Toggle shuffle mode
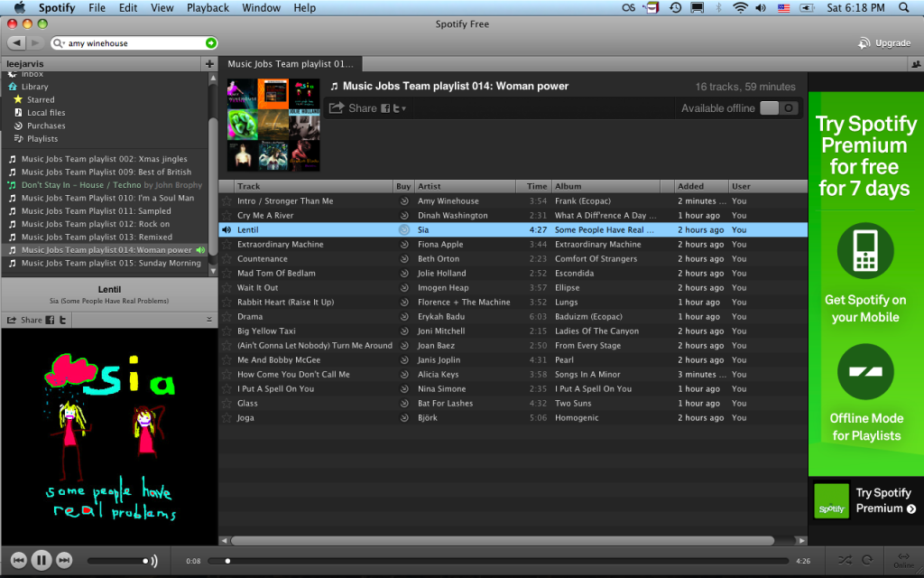 (x=845, y=560)
